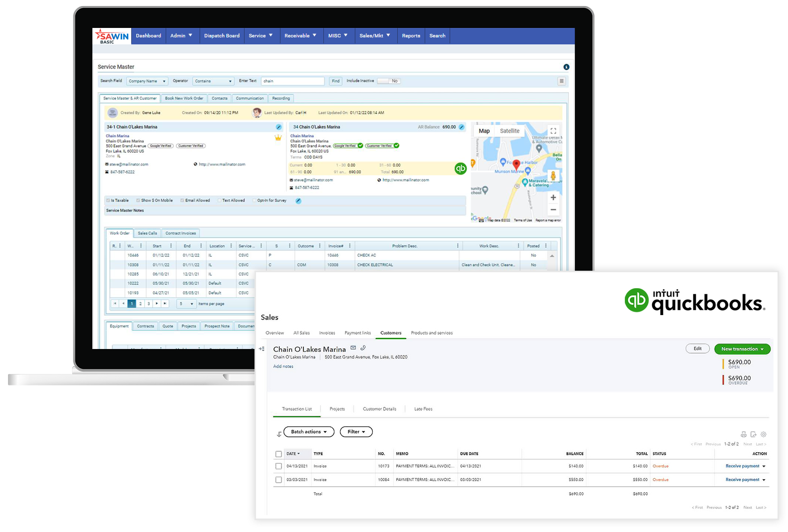Click the SAWIN Basic logo
Viewport: 788px width, 532px height.
click(x=112, y=36)
